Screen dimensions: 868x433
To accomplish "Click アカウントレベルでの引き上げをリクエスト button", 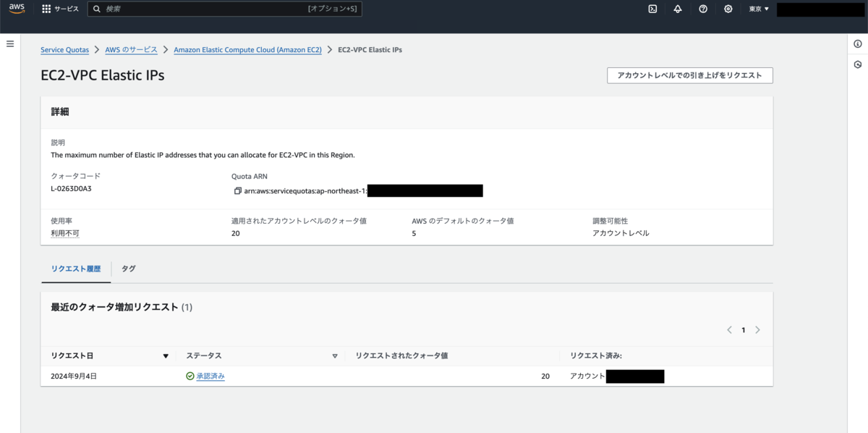I will 690,75.
